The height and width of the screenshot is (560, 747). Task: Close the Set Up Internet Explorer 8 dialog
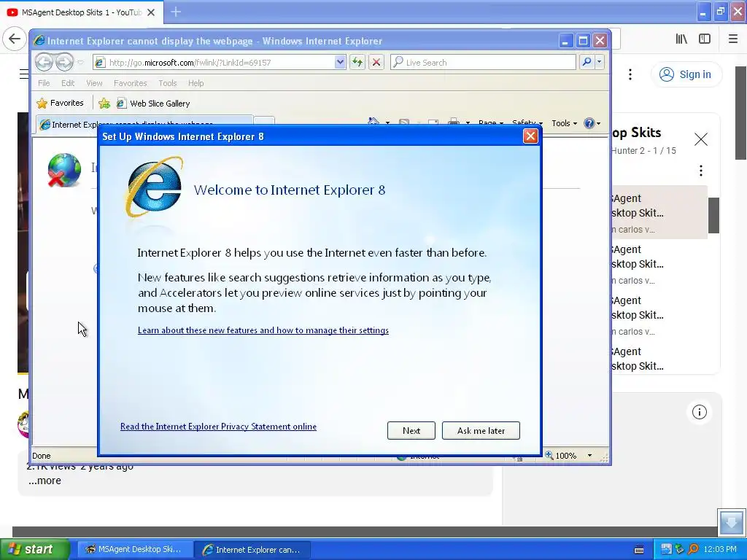[x=530, y=136]
